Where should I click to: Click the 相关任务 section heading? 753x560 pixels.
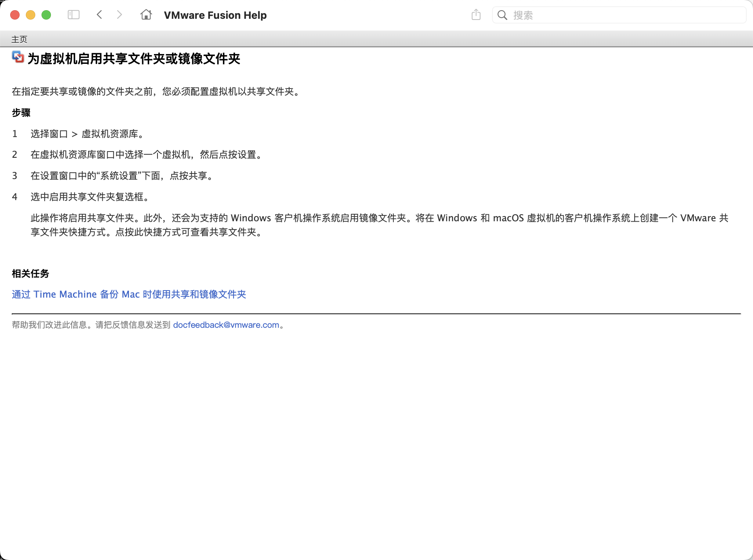tap(30, 274)
